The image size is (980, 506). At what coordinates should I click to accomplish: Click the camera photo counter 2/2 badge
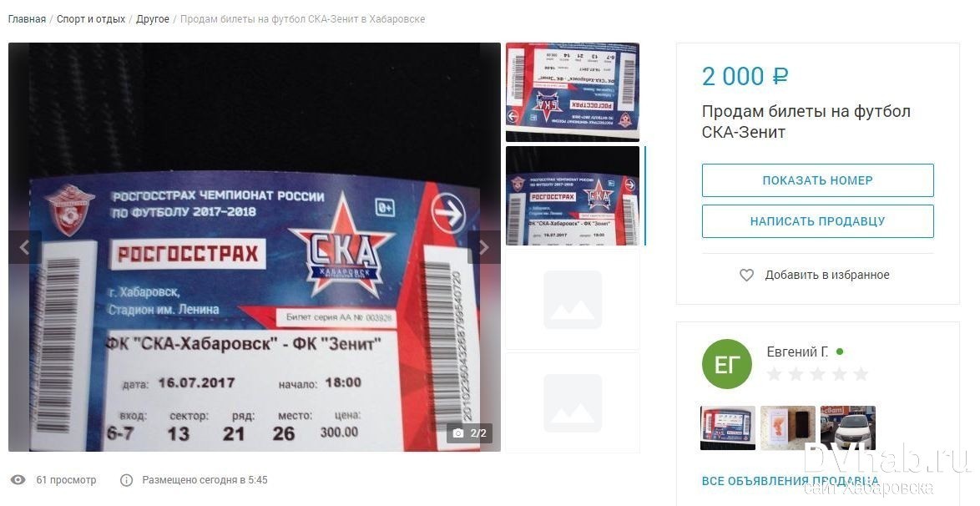pos(469,433)
